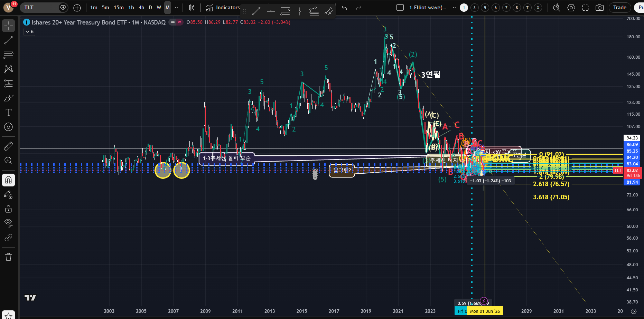Viewport: 644px width, 319px height.
Task: Open the Indicators dialog
Action: pyautogui.click(x=223, y=8)
